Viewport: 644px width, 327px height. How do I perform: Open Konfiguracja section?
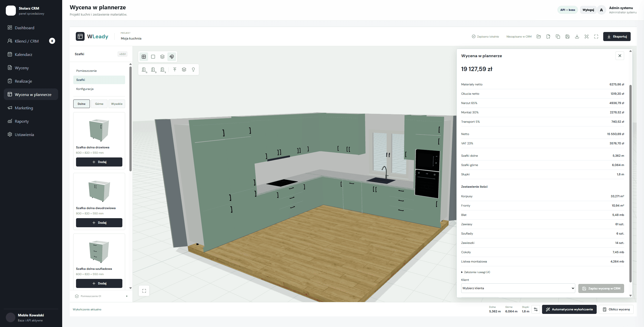coord(99,89)
